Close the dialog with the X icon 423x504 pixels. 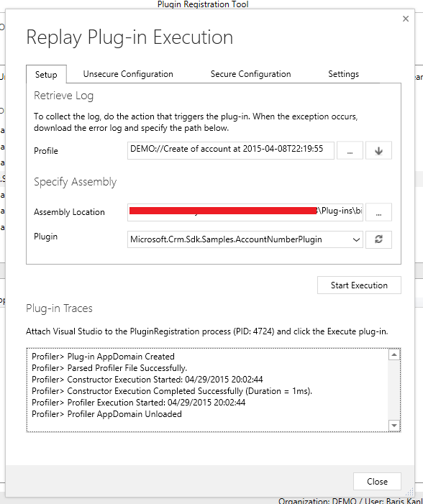[406, 19]
